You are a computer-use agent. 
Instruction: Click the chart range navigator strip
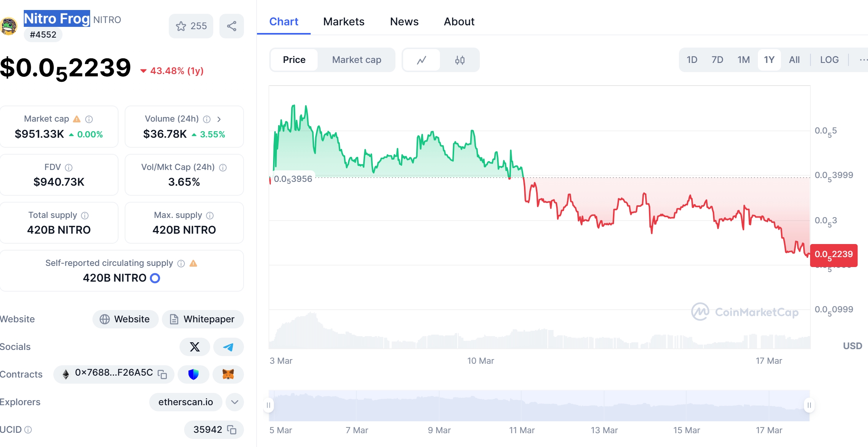pyautogui.click(x=539, y=406)
